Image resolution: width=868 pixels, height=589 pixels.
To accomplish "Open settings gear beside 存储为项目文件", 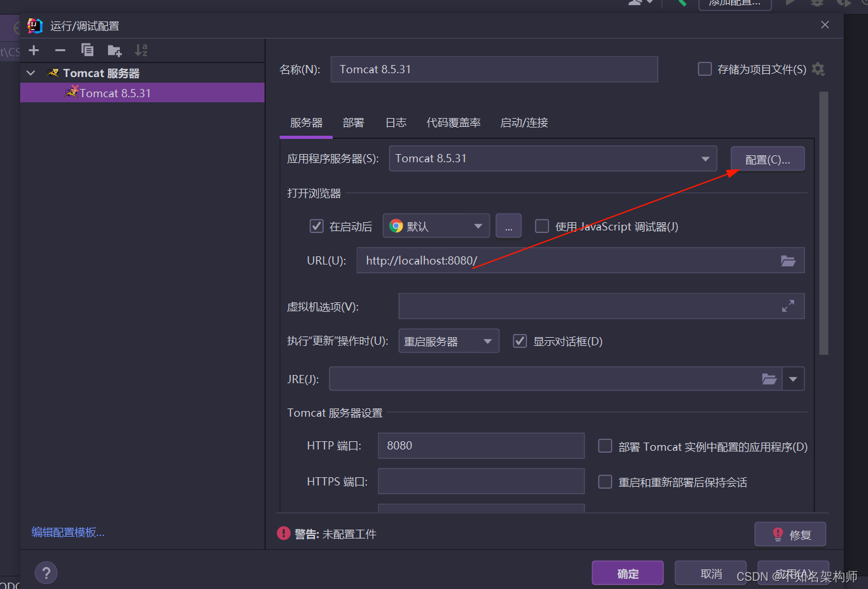I will pyautogui.click(x=818, y=69).
